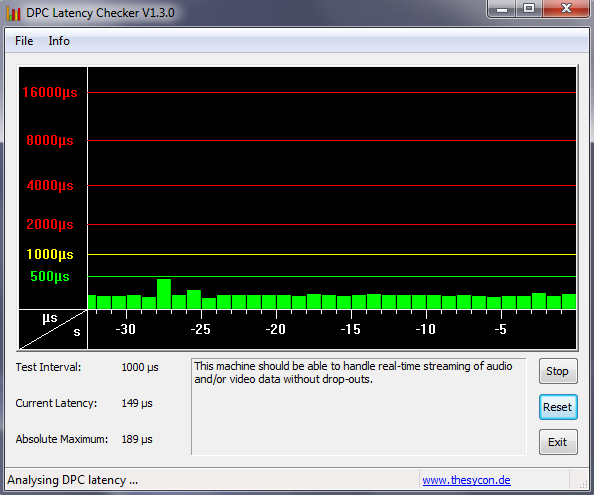Click the DPC Latency Checker title bar icon
The height and width of the screenshot is (495, 594).
(13, 13)
